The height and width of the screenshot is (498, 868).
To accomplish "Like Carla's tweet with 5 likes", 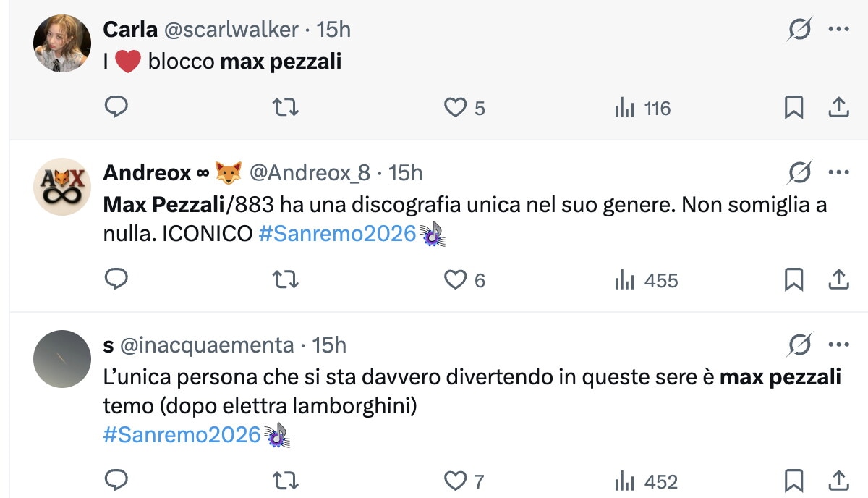I will click(x=455, y=108).
